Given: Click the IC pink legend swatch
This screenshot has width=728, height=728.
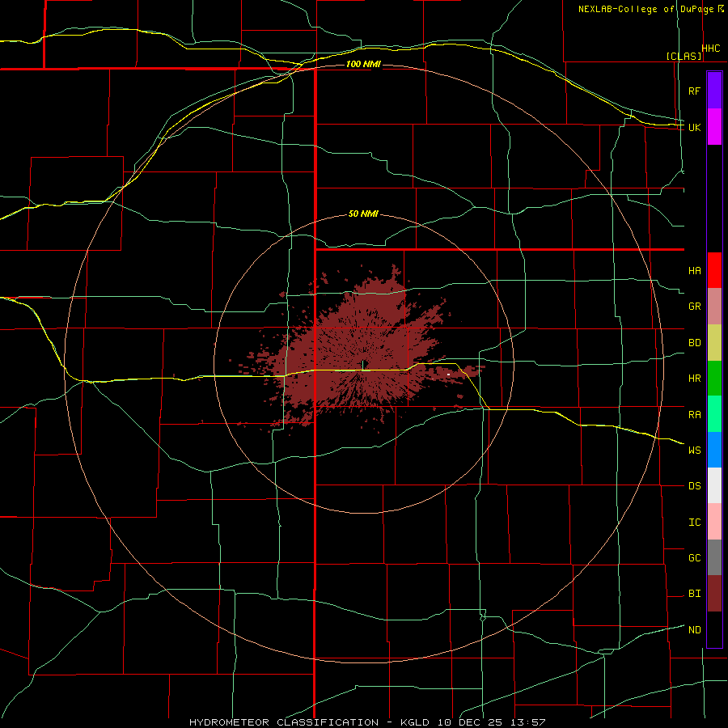Looking at the screenshot, I should (714, 522).
